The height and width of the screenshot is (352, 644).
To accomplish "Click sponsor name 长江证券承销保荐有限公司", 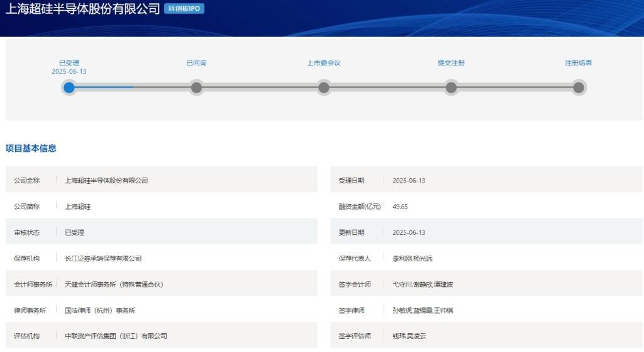I will [103, 258].
